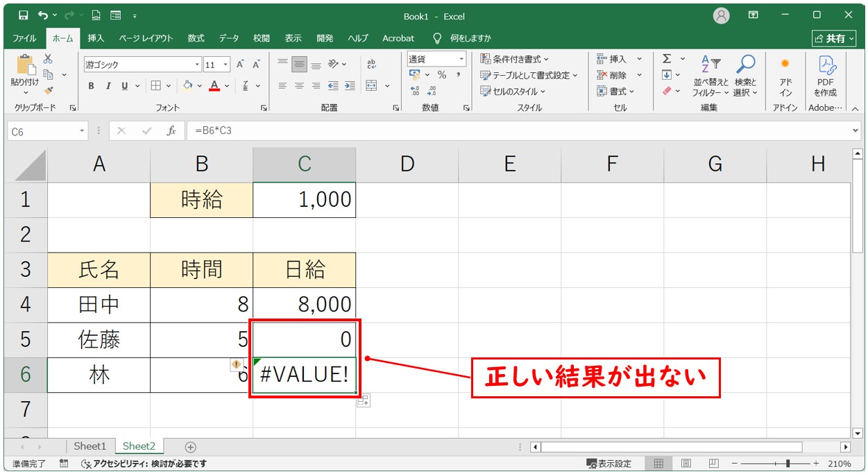Screen dimensions: 868x474
Task: Open the ファイル tab
Action: [24, 38]
